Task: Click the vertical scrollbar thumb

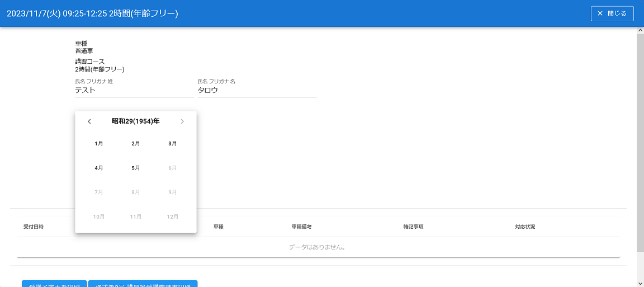Action: click(640, 140)
